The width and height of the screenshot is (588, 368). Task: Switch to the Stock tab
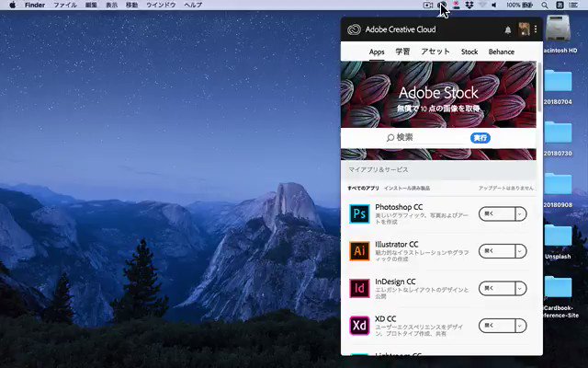coord(469,52)
